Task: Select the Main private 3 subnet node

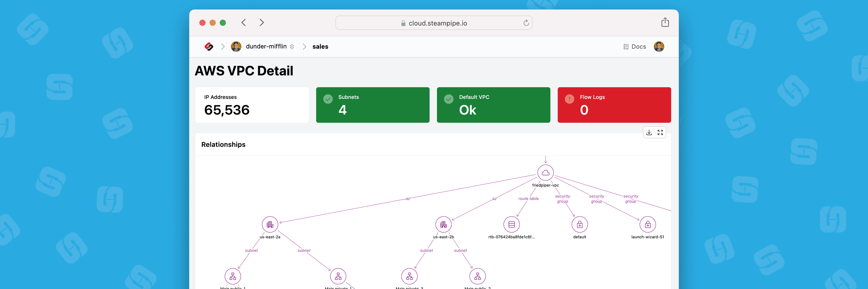Action: (409, 276)
